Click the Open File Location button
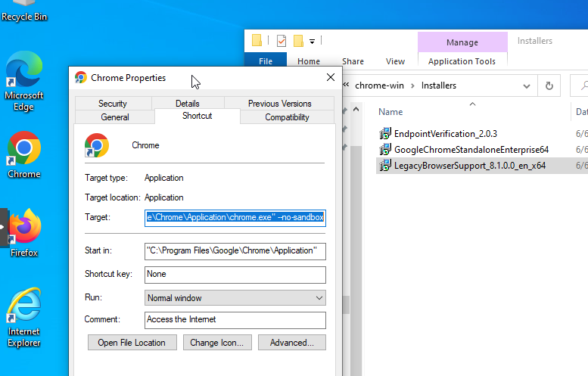 click(x=132, y=343)
